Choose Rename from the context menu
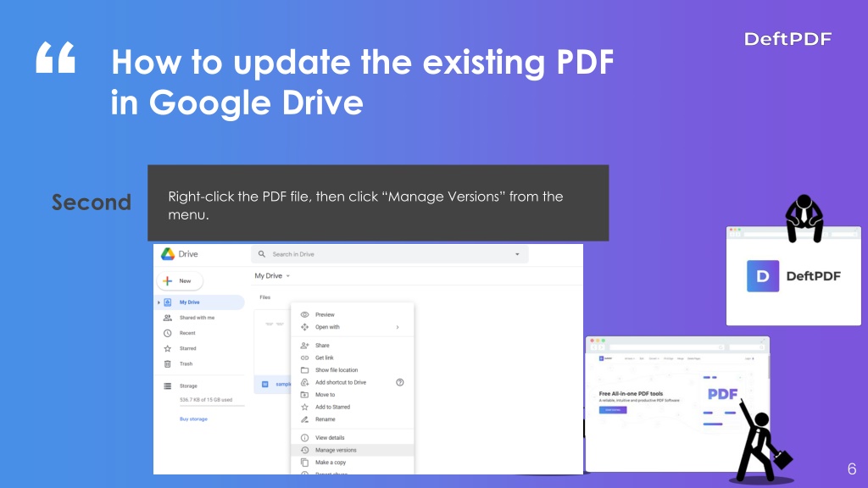868x488 pixels. 352,419
